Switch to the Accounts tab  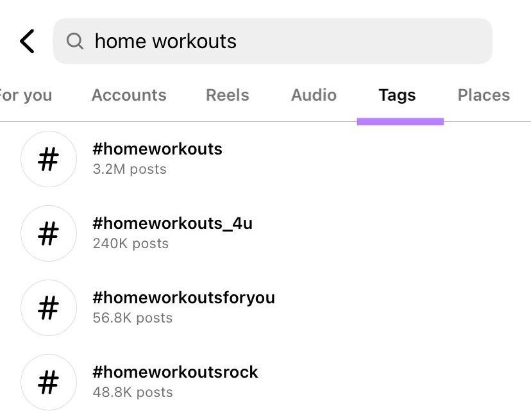pyautogui.click(x=129, y=94)
